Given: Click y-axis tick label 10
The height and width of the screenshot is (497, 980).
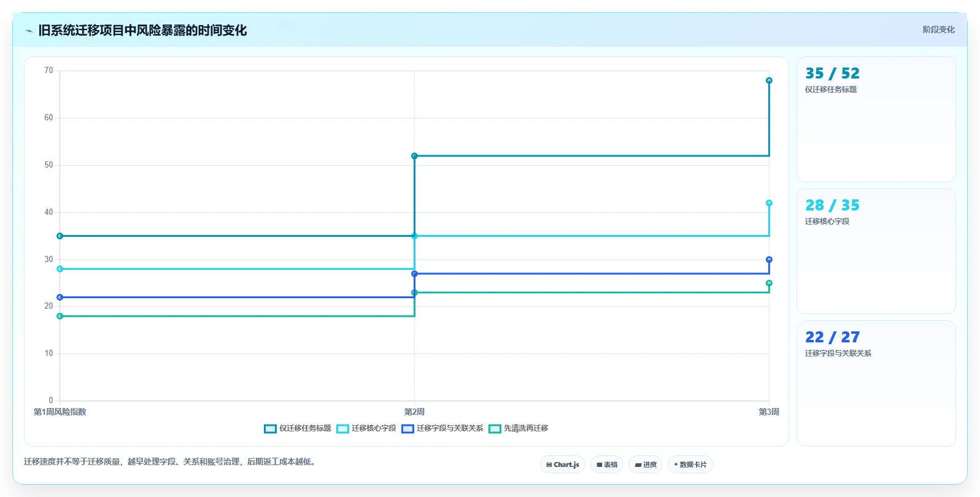Looking at the screenshot, I should click(x=48, y=353).
